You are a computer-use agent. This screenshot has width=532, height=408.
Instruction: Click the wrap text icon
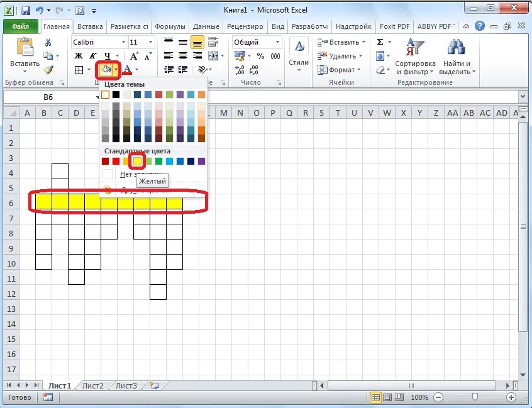point(213,42)
